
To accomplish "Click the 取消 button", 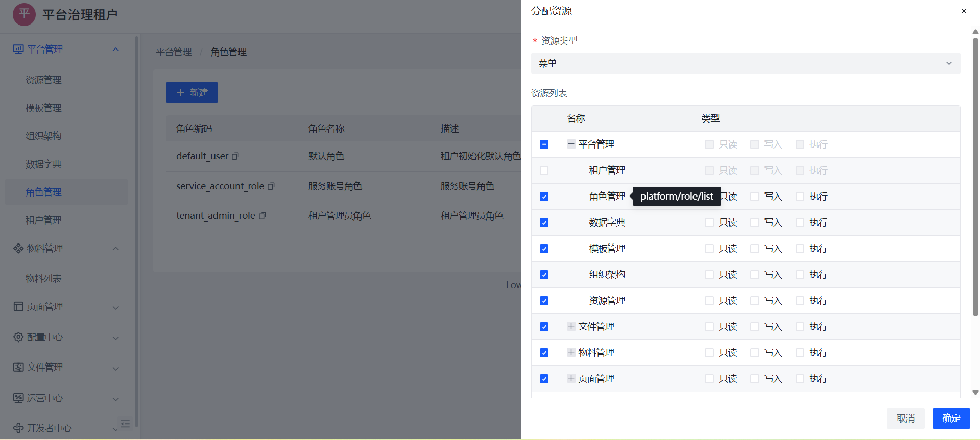I will pos(905,419).
